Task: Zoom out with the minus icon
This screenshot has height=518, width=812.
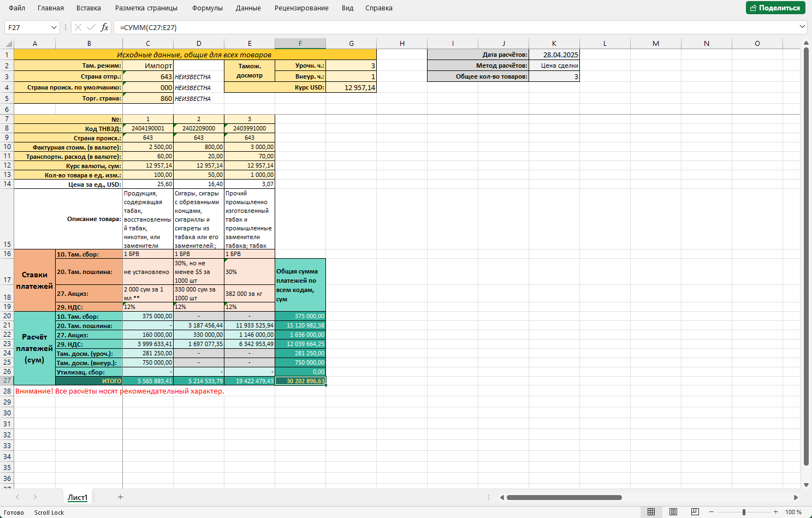Action: [x=711, y=512]
